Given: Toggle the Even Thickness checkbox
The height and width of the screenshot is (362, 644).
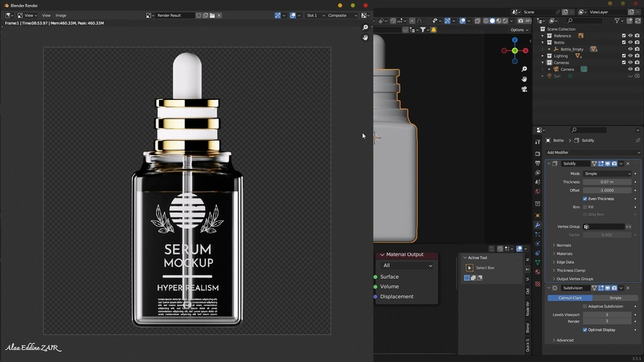Looking at the screenshot, I should [585, 199].
